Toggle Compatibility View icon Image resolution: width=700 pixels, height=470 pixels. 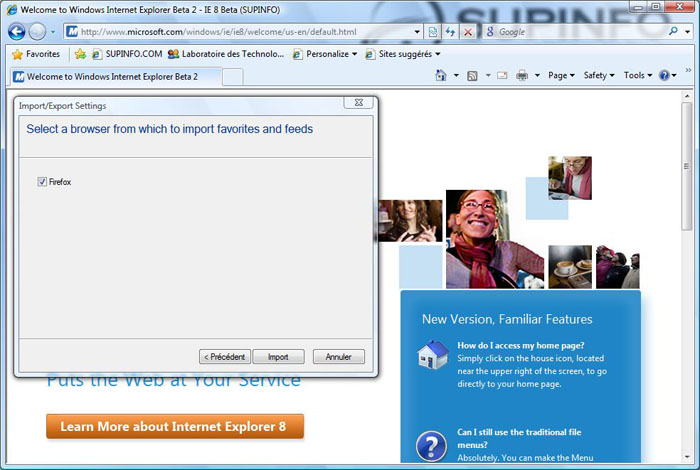coord(433,32)
